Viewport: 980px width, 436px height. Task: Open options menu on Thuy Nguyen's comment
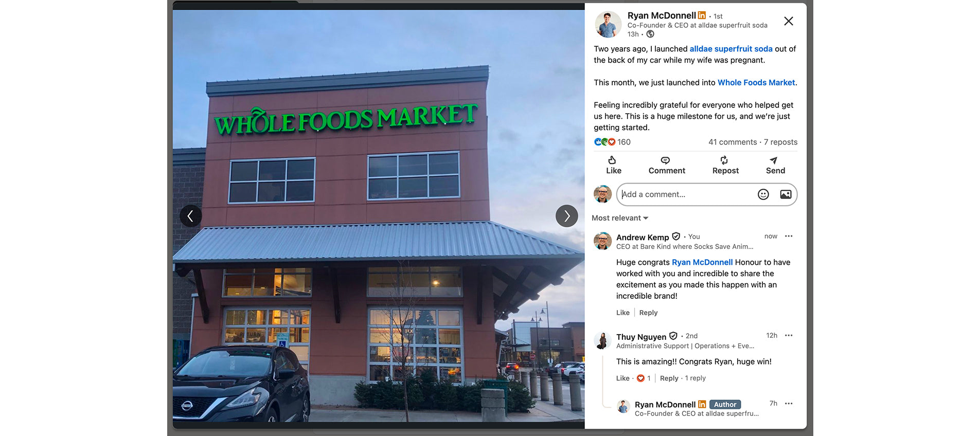[x=789, y=335]
